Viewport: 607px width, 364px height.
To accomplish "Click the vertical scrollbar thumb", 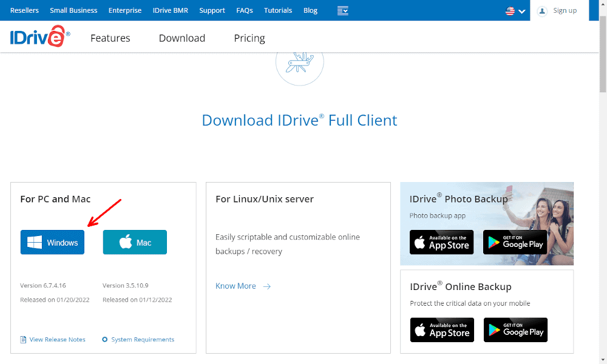I will [603, 54].
